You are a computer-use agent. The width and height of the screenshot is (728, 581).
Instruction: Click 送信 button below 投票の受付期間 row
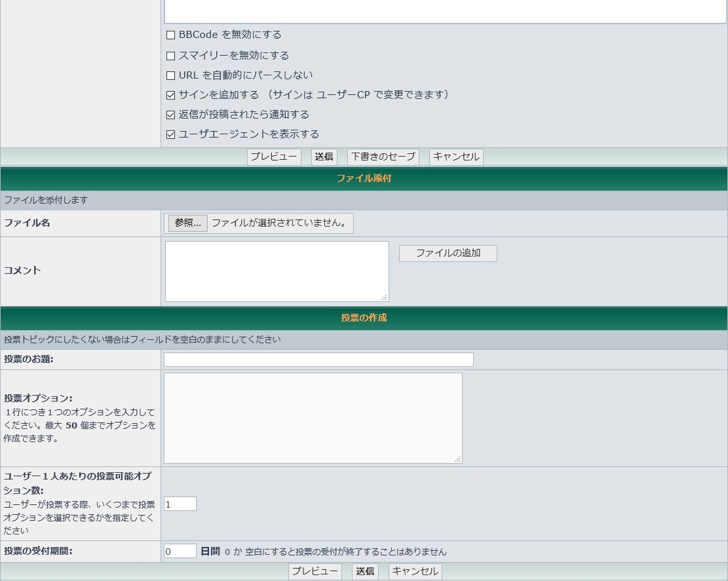click(365, 572)
